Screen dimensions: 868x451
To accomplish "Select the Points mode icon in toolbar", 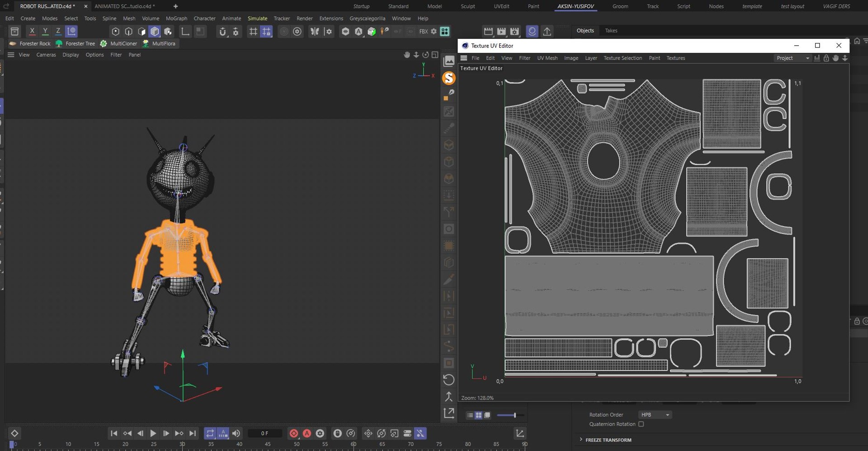I will click(116, 31).
